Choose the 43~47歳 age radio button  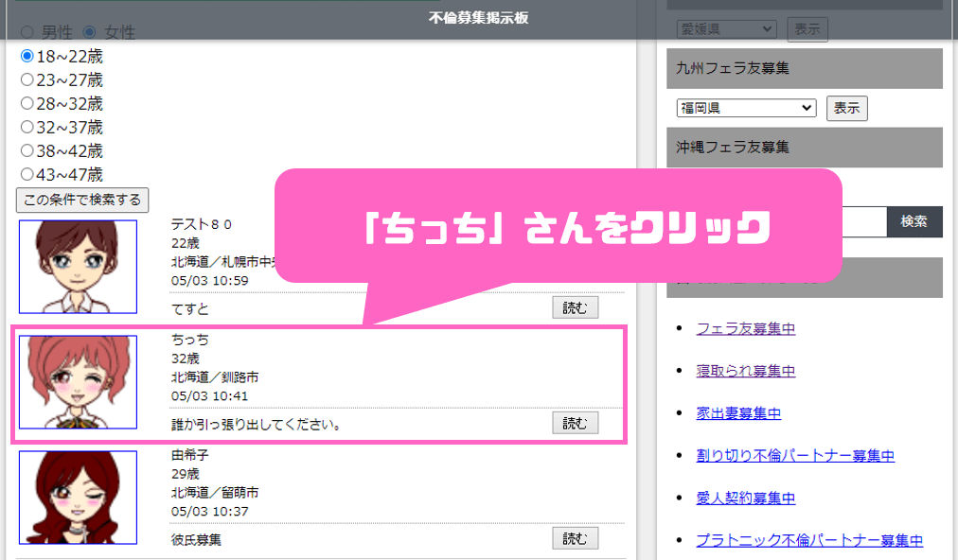(27, 175)
